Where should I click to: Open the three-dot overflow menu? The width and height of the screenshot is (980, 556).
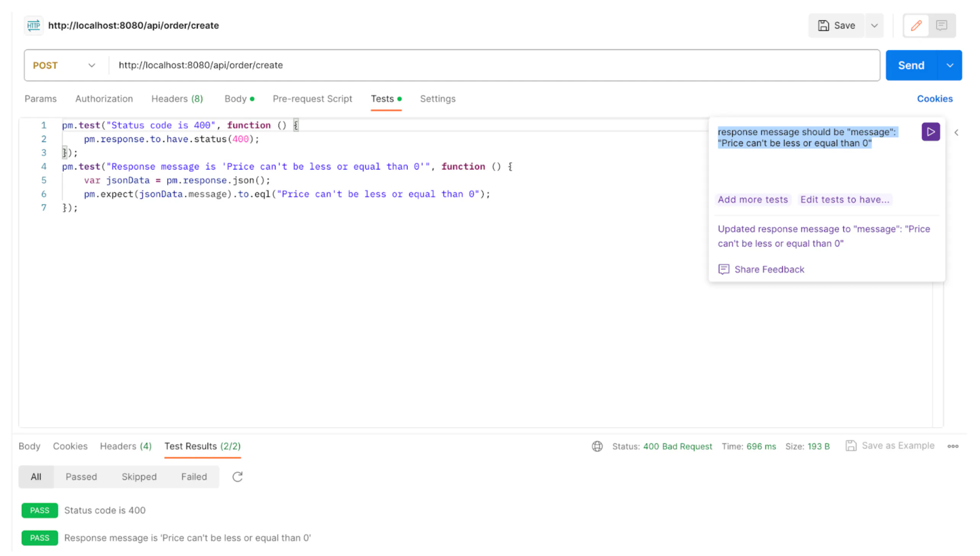click(954, 446)
